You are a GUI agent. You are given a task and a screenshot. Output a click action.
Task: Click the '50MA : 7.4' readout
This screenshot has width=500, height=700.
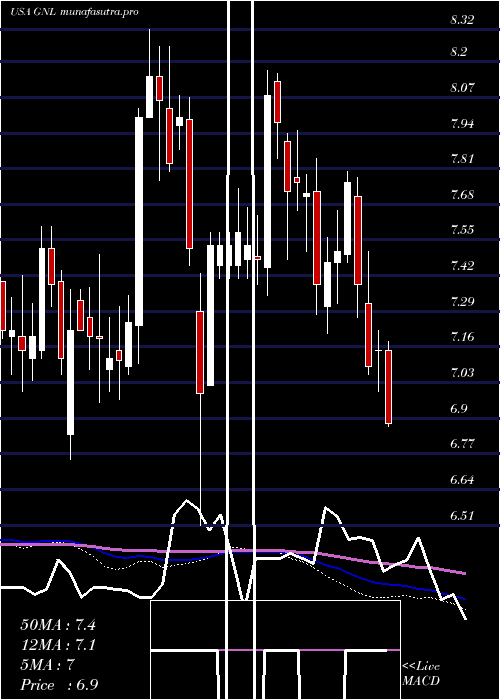58,625
